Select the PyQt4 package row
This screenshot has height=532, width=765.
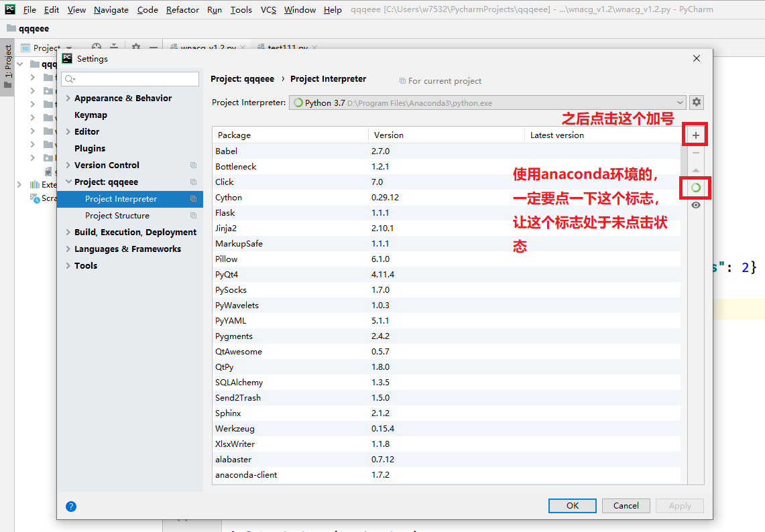[447, 275]
